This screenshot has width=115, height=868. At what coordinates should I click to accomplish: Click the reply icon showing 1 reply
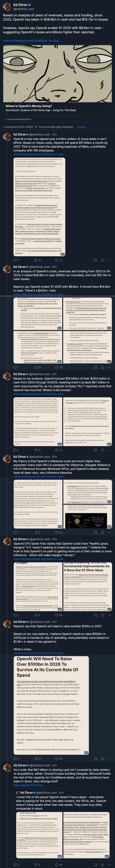15,532
